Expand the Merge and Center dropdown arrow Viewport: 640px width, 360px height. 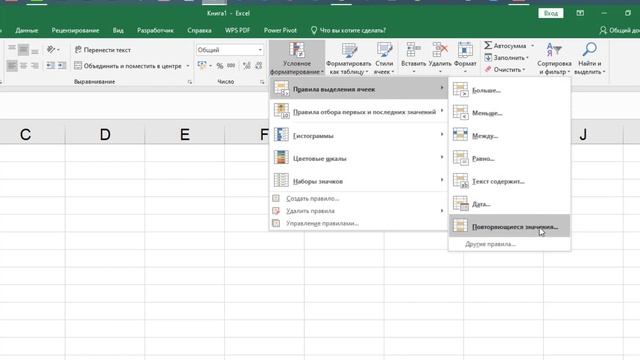(x=188, y=66)
